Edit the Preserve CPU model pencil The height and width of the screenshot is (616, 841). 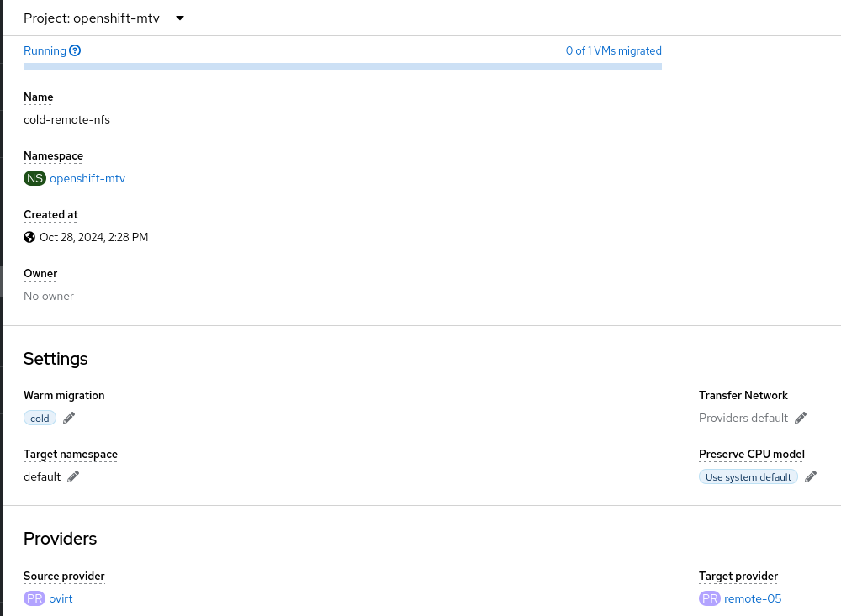[x=811, y=476]
